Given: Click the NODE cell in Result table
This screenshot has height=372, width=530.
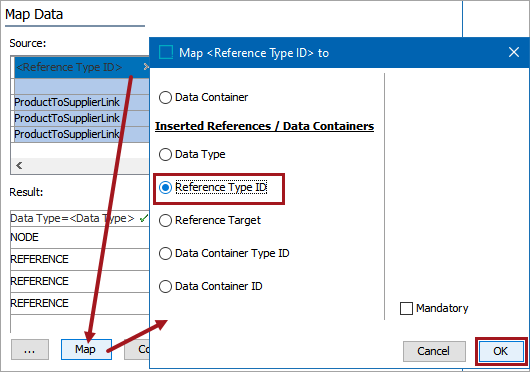Looking at the screenshot, I should click(79, 237).
